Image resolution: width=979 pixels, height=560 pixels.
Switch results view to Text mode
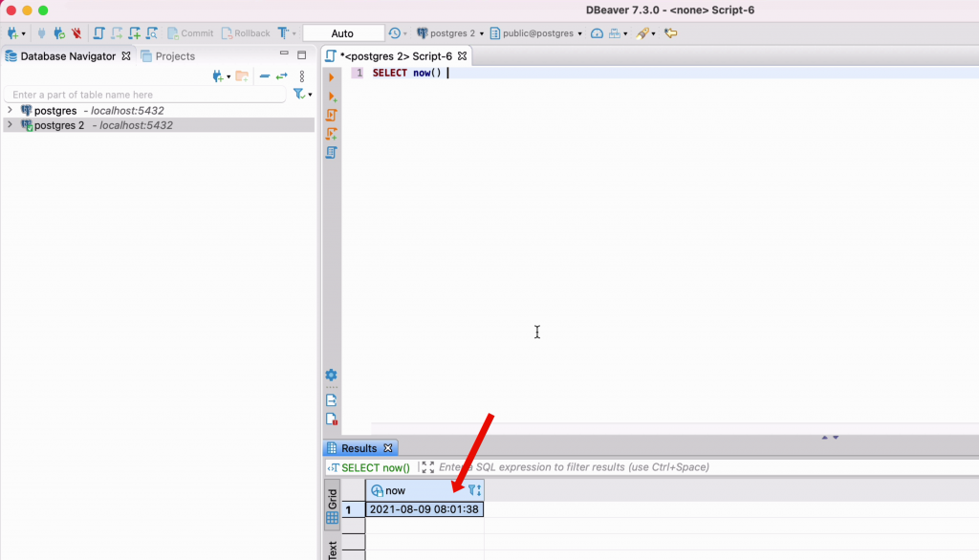click(x=332, y=549)
